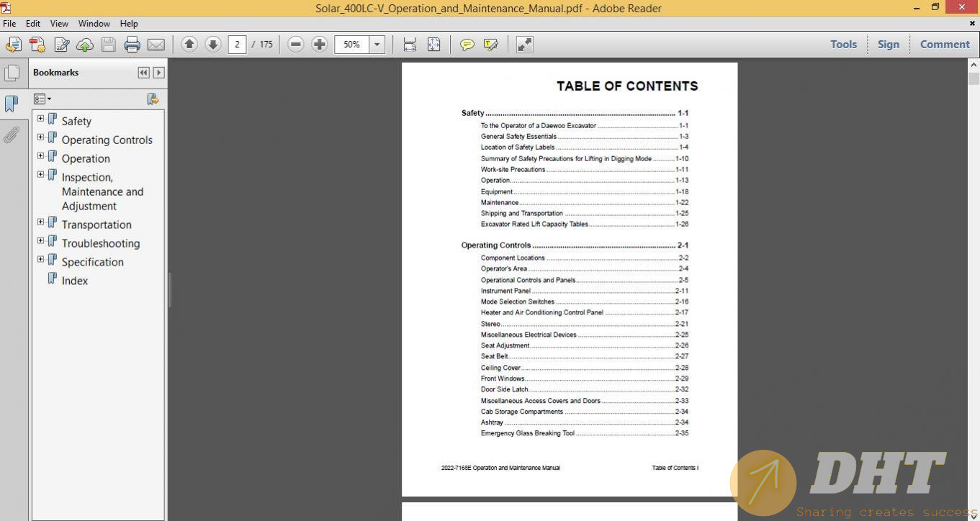Click the Fit width scrolling icon
980x521 pixels.
[410, 45]
